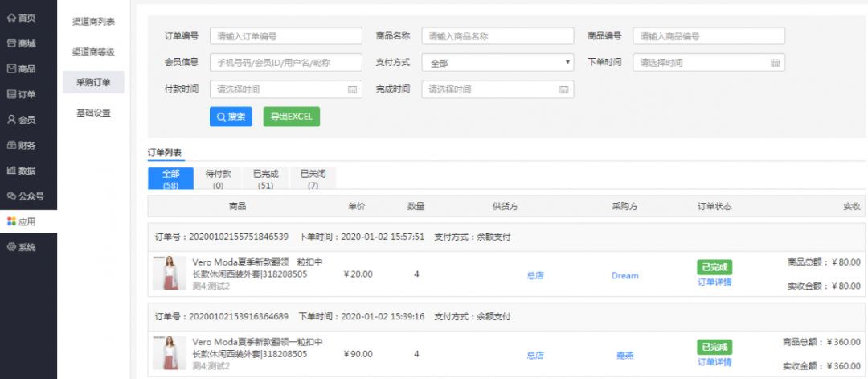
Task: Click the Dream purchaser link
Action: (625, 275)
